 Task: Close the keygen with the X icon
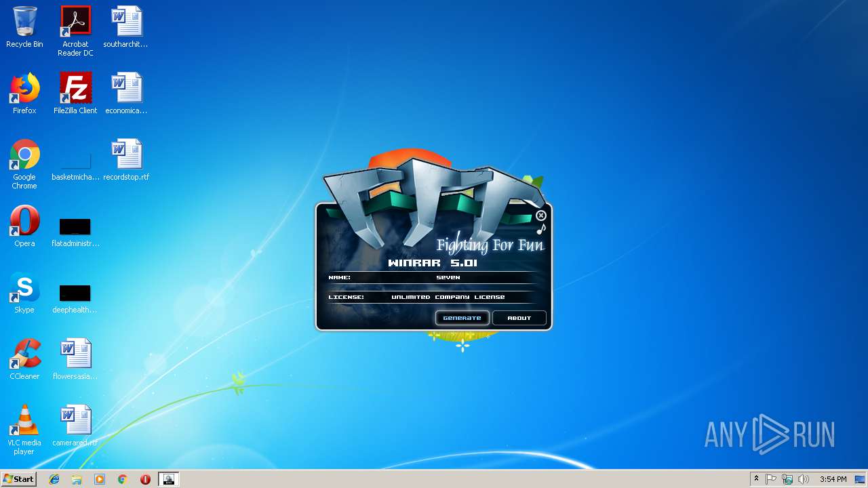pos(540,216)
